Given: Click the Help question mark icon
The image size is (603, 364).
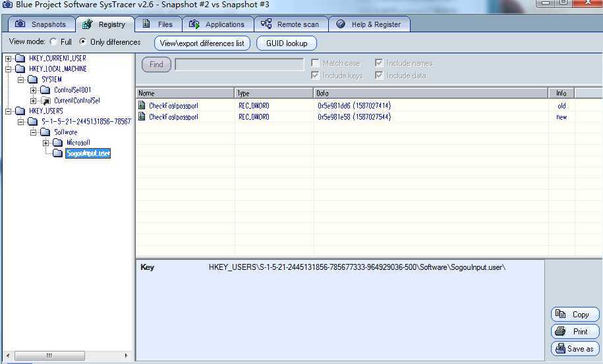Looking at the screenshot, I should tap(340, 24).
